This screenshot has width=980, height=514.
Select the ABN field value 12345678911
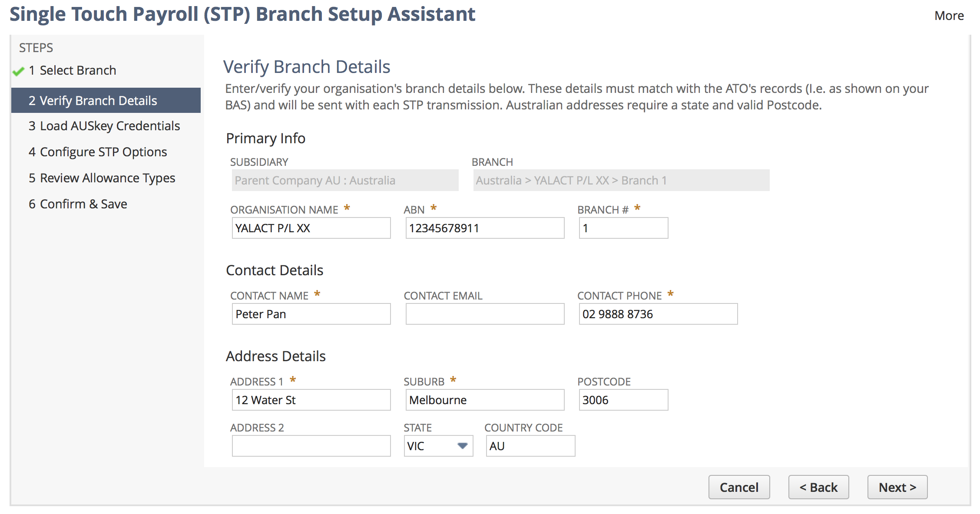pyautogui.click(x=484, y=228)
